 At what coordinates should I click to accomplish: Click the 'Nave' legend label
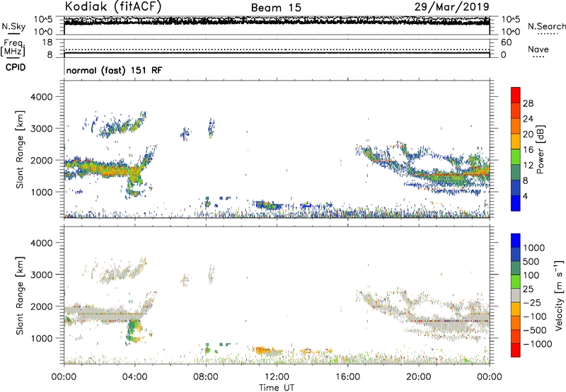pos(538,49)
